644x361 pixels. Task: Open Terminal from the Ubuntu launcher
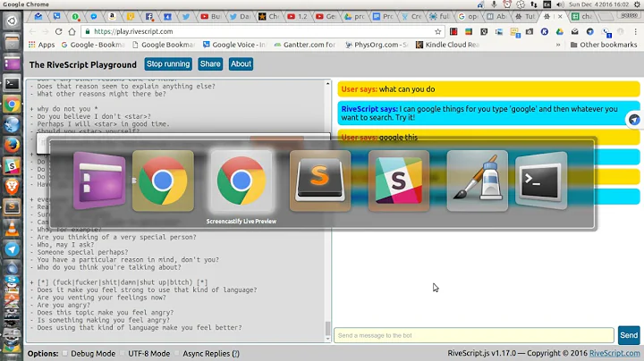click(x=12, y=84)
